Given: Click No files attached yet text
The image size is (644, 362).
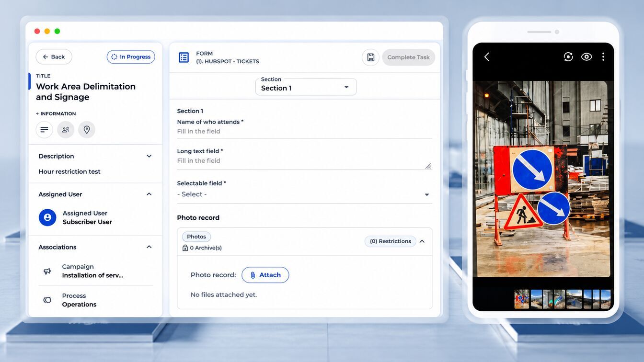Looking at the screenshot, I should pyautogui.click(x=224, y=295).
